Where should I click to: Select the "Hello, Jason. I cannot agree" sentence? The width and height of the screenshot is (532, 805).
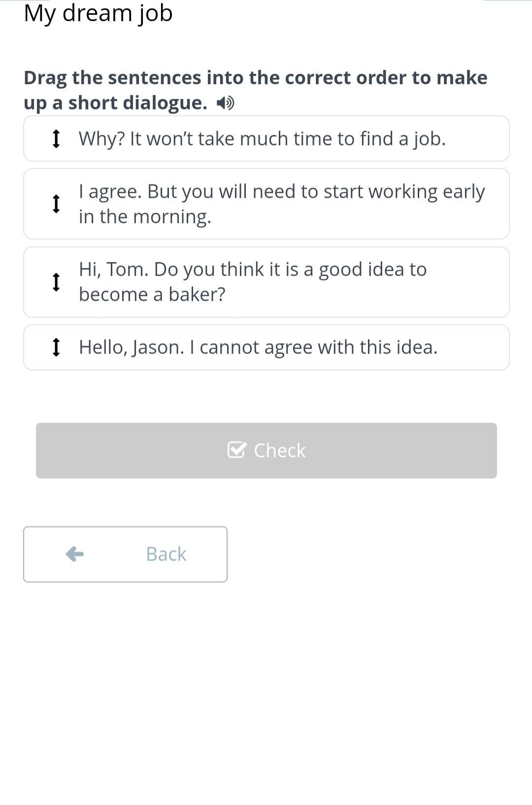coord(258,347)
